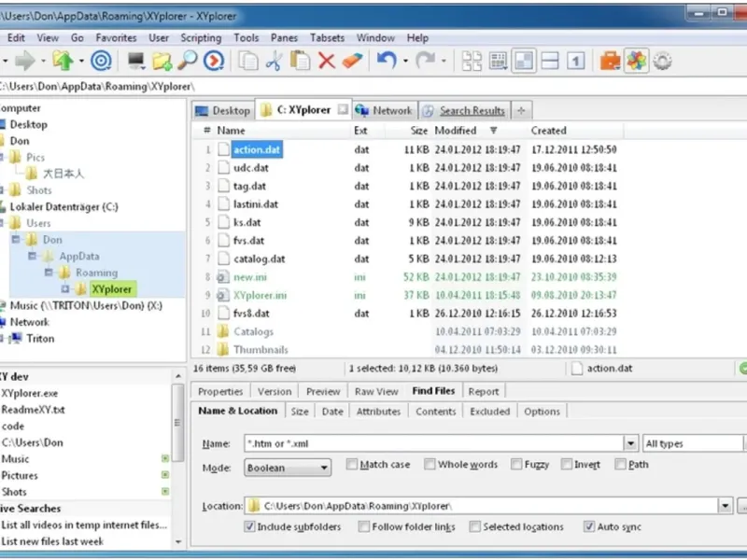Enable Whole words checkbox

coord(430,464)
